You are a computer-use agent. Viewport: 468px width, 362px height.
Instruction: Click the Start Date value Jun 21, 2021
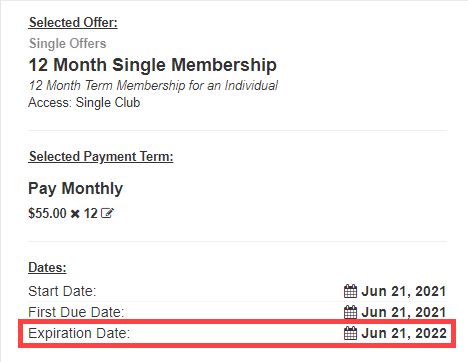[404, 291]
